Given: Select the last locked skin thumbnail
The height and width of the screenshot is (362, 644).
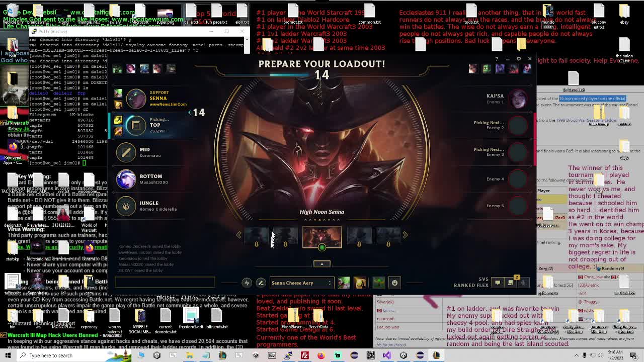Looking at the screenshot, I should [388, 237].
